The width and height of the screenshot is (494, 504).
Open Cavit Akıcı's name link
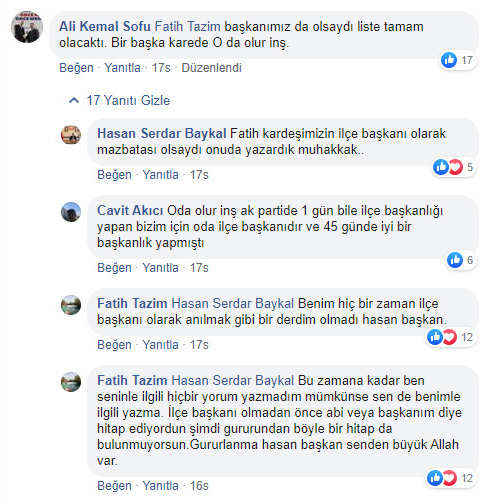click(x=130, y=210)
